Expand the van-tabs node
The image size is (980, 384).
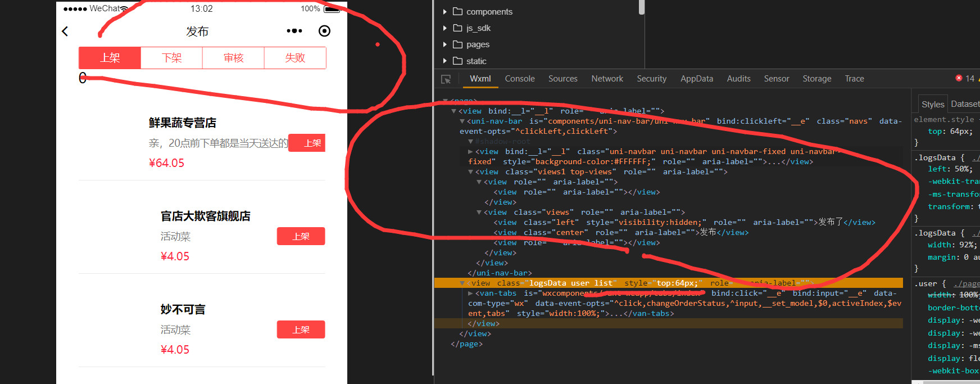(x=471, y=293)
